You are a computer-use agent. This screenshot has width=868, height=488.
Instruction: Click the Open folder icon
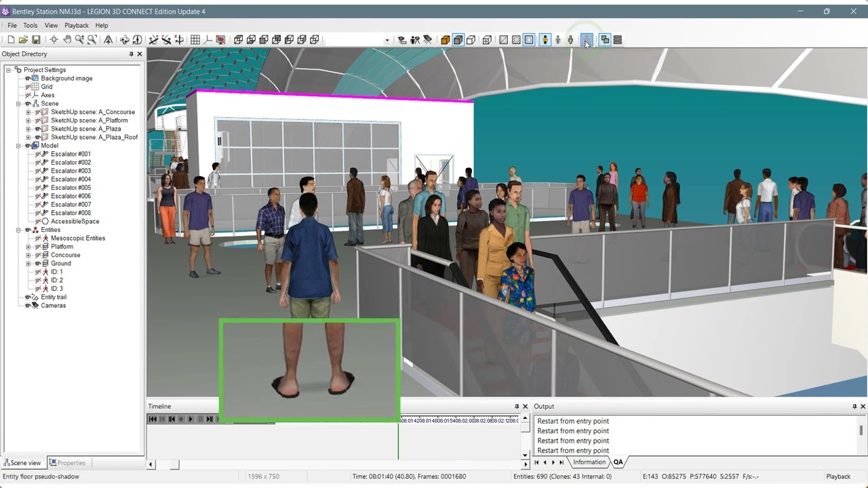tap(23, 40)
